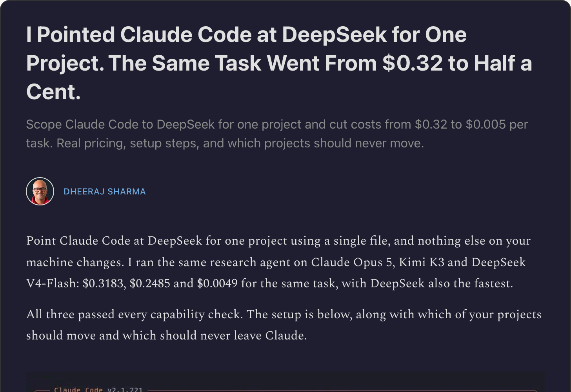The image size is (571, 392).
Task: Click 'Half a' in the headline
Action: [x=503, y=63]
